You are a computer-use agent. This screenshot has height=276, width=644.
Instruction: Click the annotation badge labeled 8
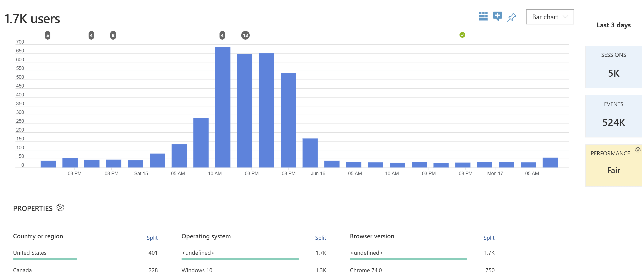pos(113,35)
